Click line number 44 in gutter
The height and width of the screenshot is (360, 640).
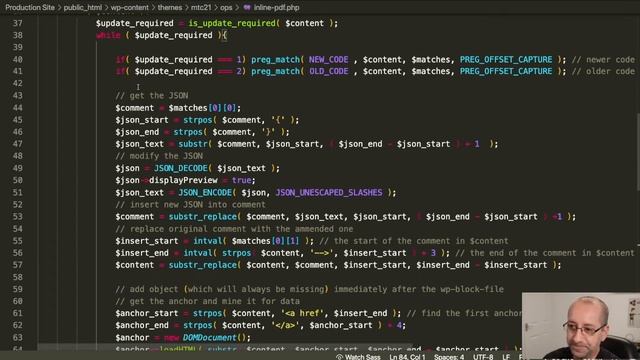pos(18,108)
